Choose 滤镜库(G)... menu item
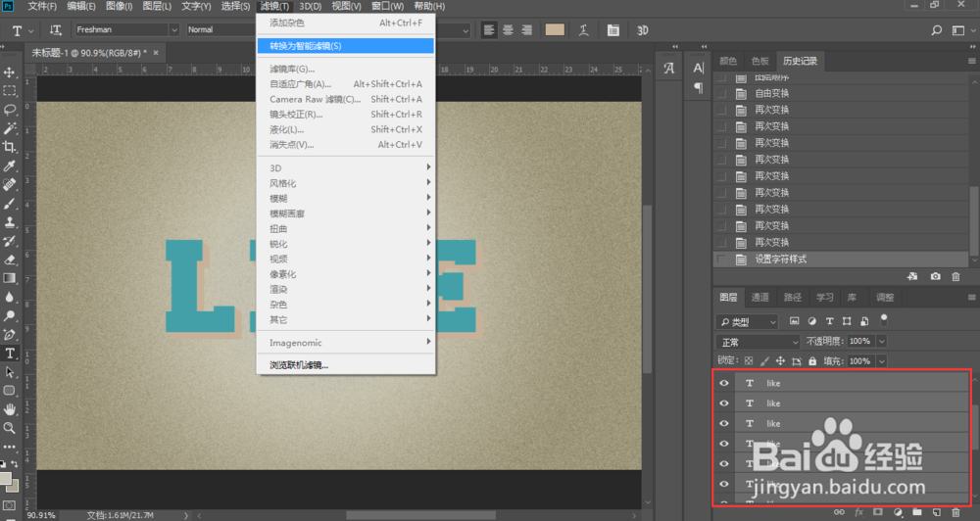 [x=346, y=69]
